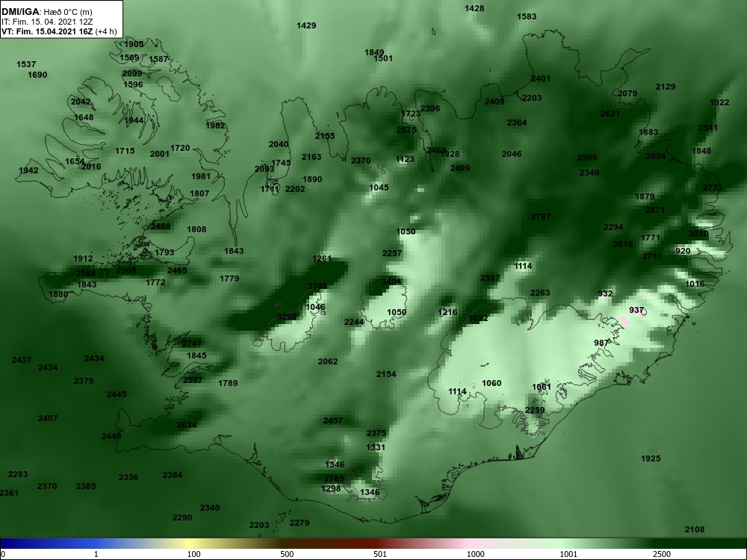Click the map value 2437
This screenshot has height=560, width=747.
(22, 361)
